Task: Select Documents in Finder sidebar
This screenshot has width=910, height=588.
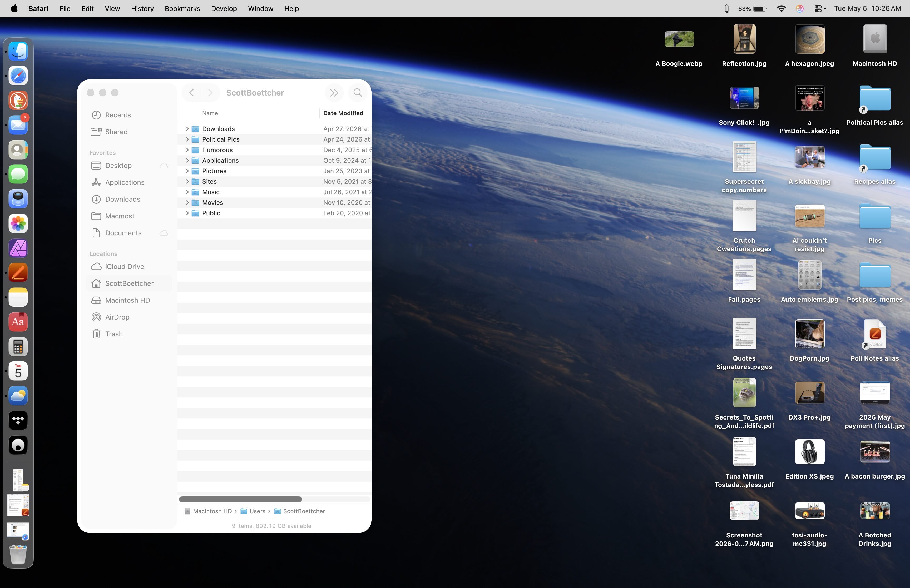Action: 129,233
